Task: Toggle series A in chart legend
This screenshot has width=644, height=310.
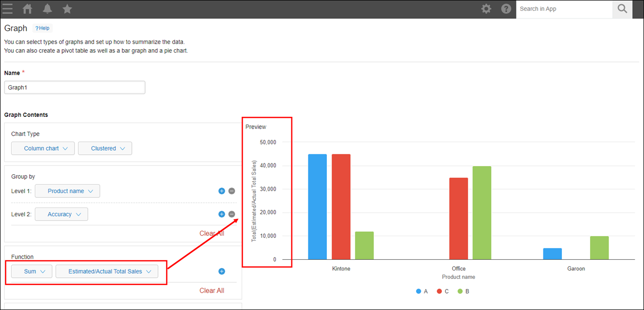Action: [x=422, y=291]
